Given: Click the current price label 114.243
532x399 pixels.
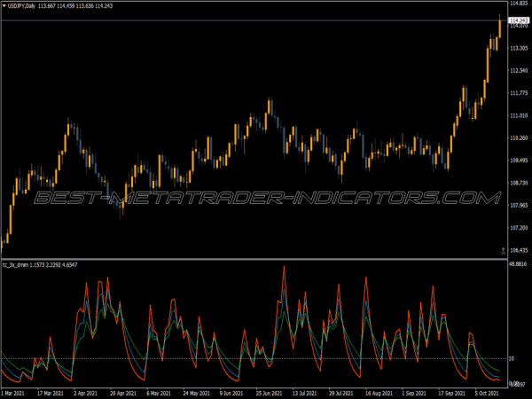Looking at the screenshot, I should 517,20.
